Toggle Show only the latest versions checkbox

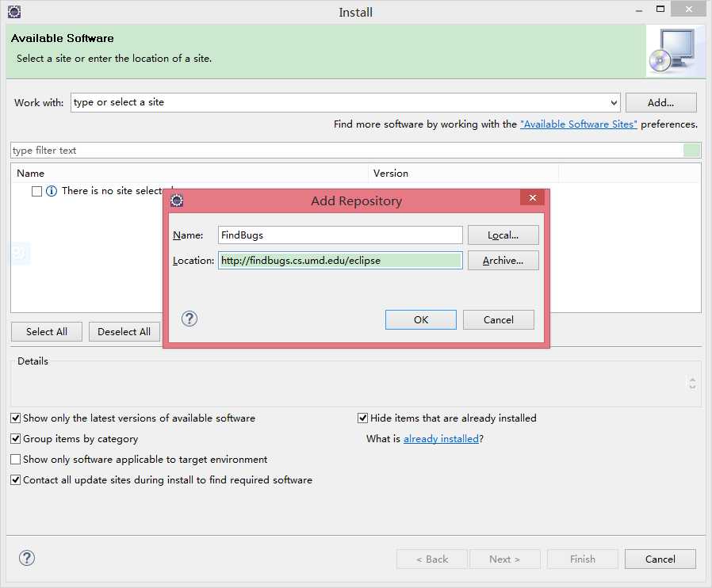(x=15, y=418)
